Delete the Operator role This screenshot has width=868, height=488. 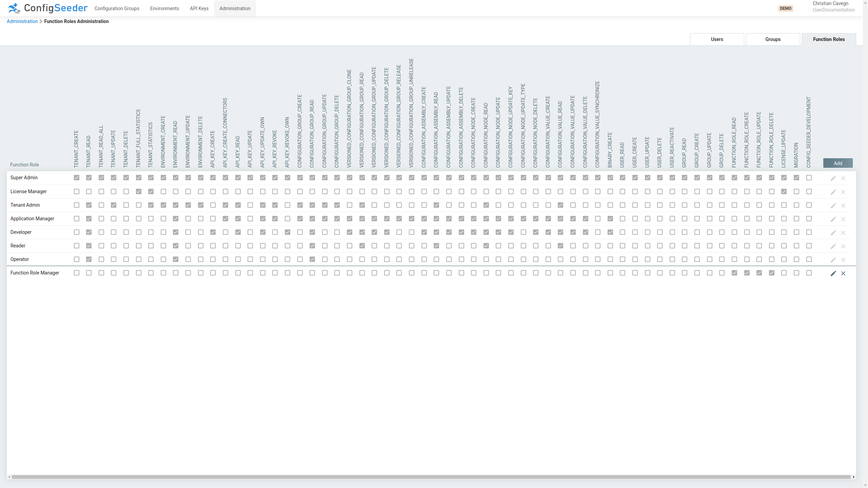pos(843,260)
